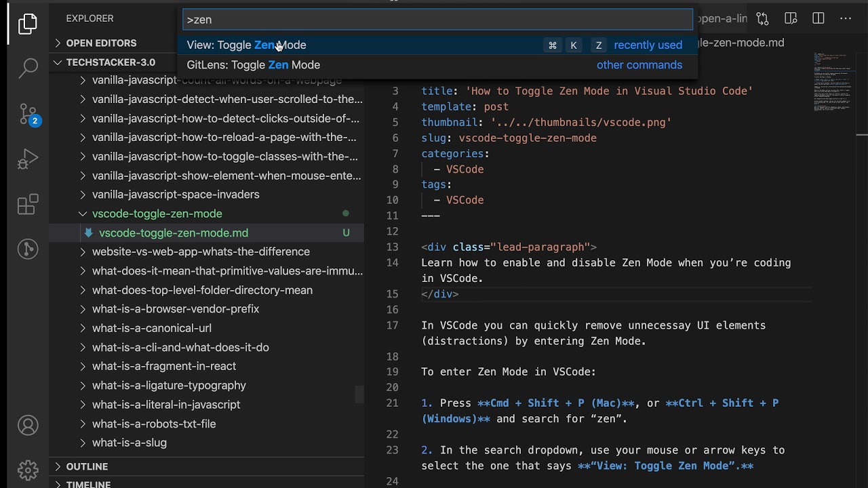Open the preview to the side icon

791,19
